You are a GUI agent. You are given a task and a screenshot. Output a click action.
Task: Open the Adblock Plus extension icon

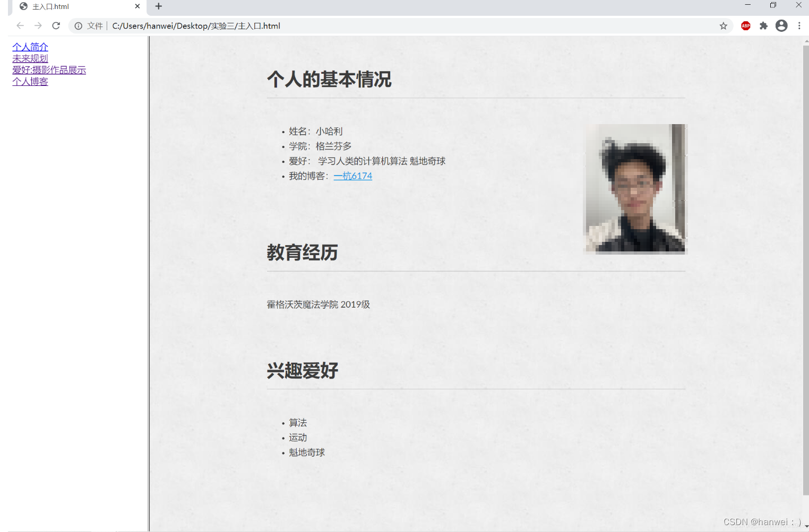pos(745,25)
